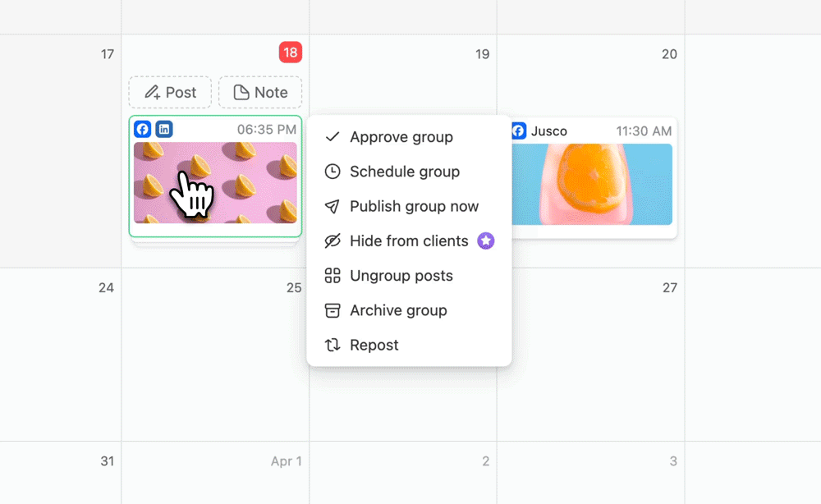Click the LinkedIn icon on the lemon post
This screenshot has width=821, height=504.
(164, 129)
